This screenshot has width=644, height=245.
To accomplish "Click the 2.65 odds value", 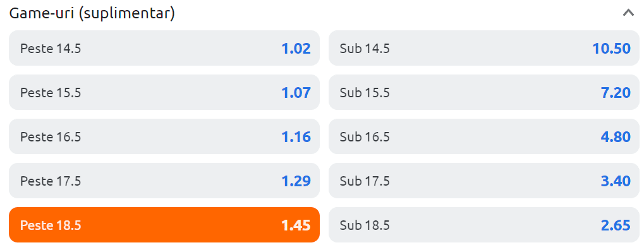I will [x=616, y=225].
